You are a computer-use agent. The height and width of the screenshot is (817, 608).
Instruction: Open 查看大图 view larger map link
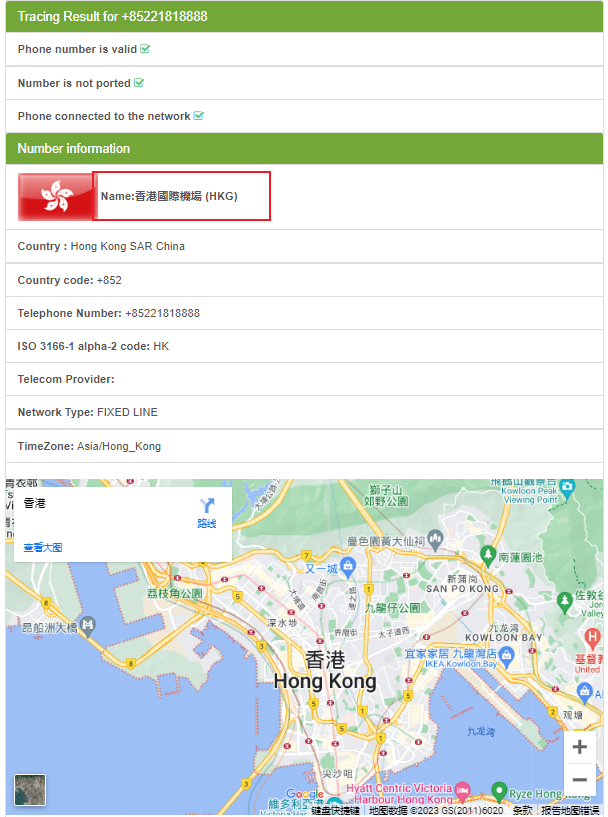click(43, 547)
